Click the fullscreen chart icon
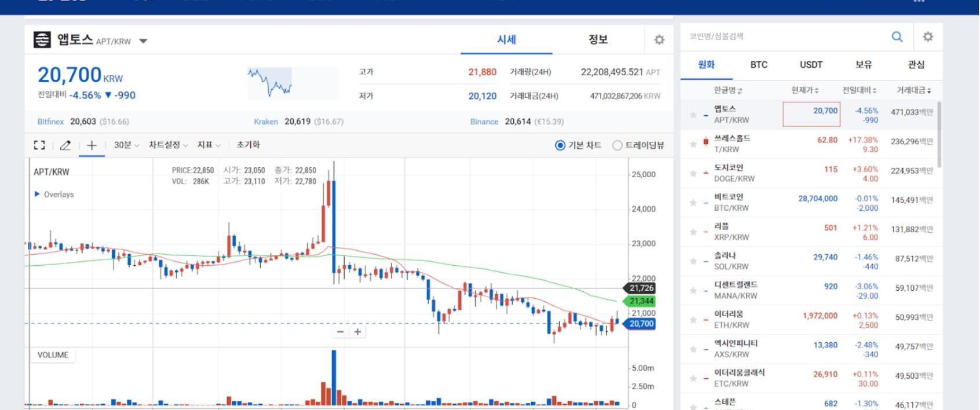The height and width of the screenshot is (410, 980). (x=39, y=145)
